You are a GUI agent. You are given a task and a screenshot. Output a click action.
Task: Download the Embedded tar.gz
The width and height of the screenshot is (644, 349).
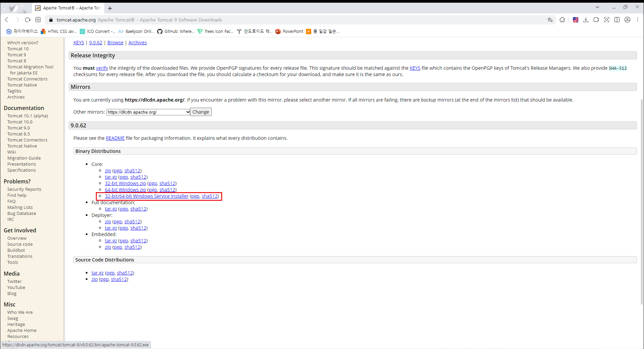pos(111,241)
